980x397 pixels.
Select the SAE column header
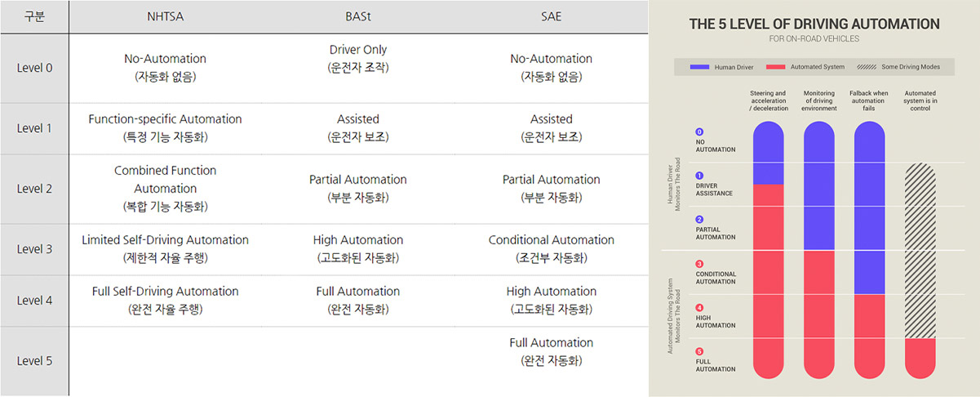551,16
